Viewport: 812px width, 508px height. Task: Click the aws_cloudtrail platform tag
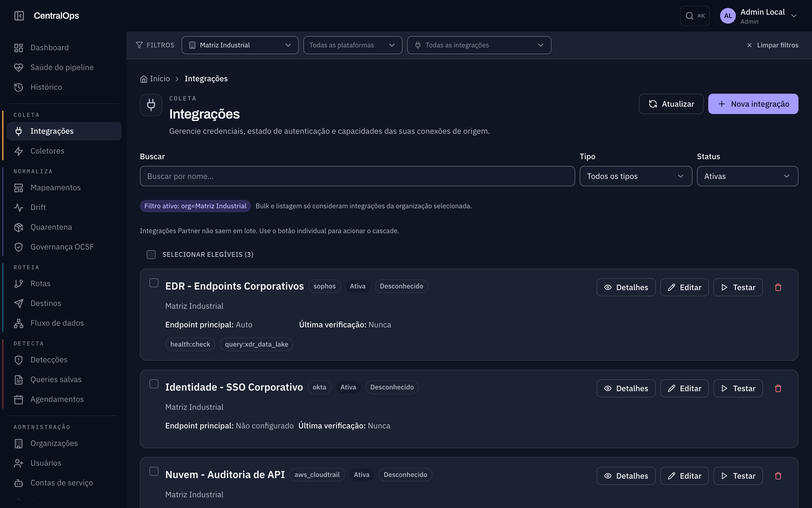coord(317,475)
